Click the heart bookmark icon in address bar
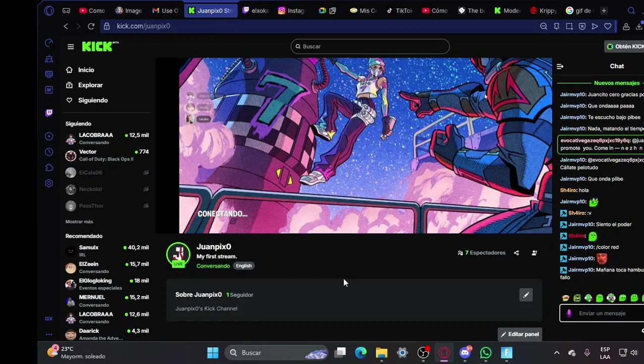644x364 pixels. coord(608,26)
